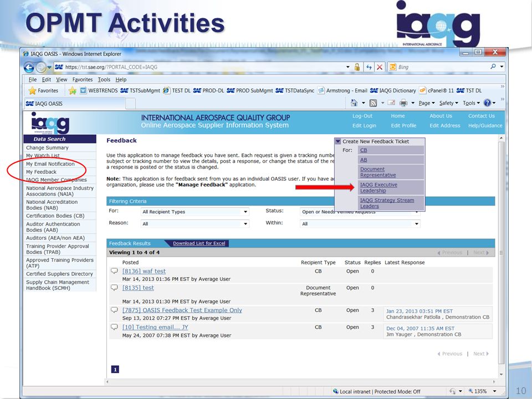
Task: Open Certified Suppliers Directory sidebar link
Action: tap(59, 274)
